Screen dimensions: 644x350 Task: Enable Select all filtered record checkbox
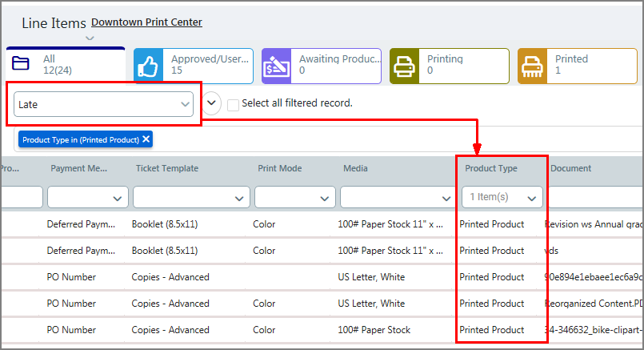pyautogui.click(x=233, y=104)
